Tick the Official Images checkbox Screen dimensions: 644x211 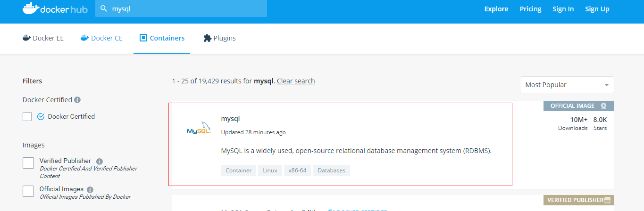[x=28, y=191]
